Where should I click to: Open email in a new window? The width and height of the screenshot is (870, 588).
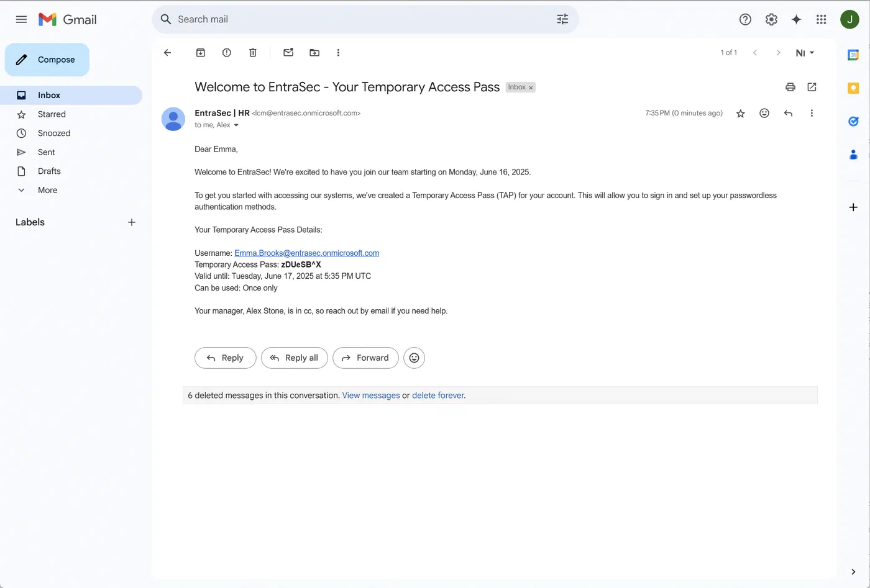pyautogui.click(x=812, y=87)
